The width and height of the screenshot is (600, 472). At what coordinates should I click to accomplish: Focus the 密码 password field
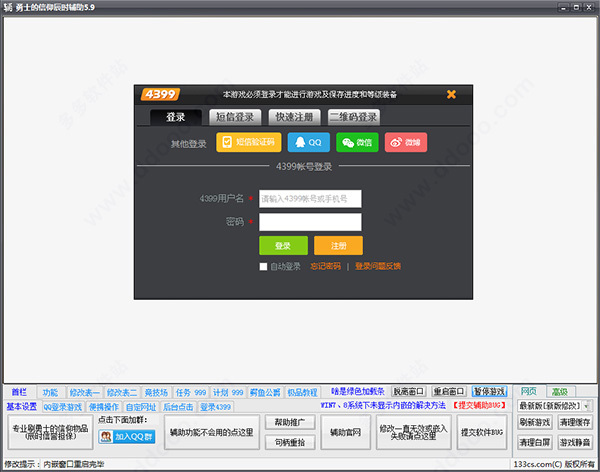tap(310, 222)
